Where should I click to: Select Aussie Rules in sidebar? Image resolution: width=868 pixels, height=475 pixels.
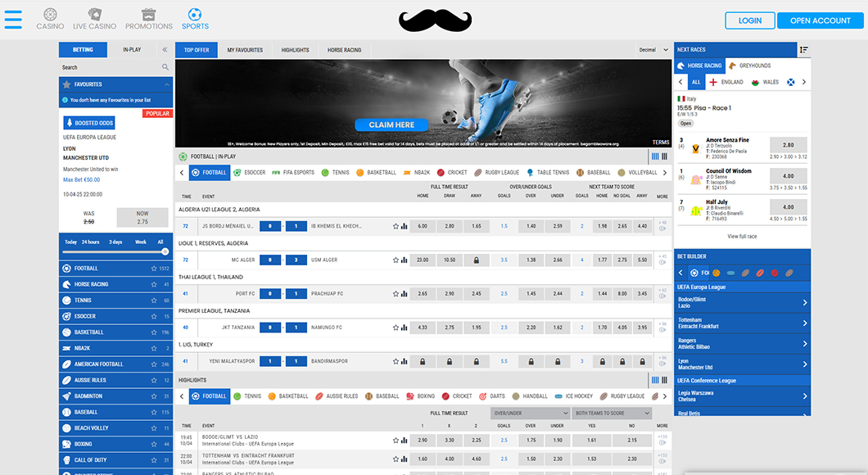(115, 380)
